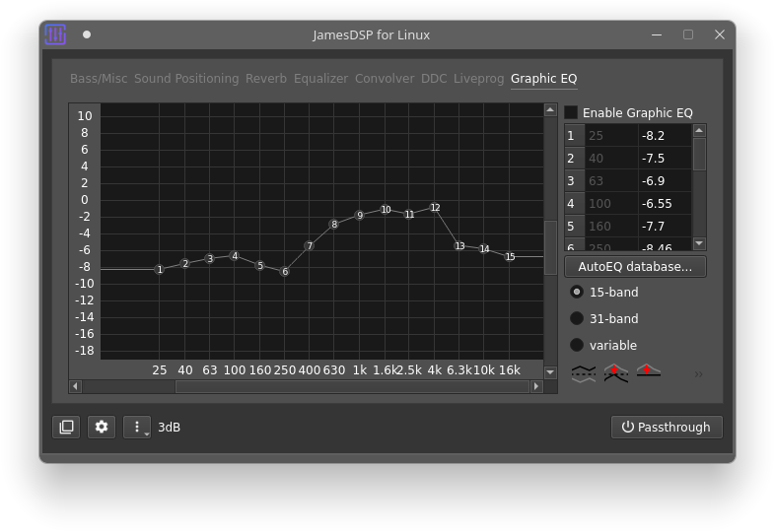Expand hidden toolbar items chevron
This screenshot has height=532, width=775.
[x=698, y=374]
